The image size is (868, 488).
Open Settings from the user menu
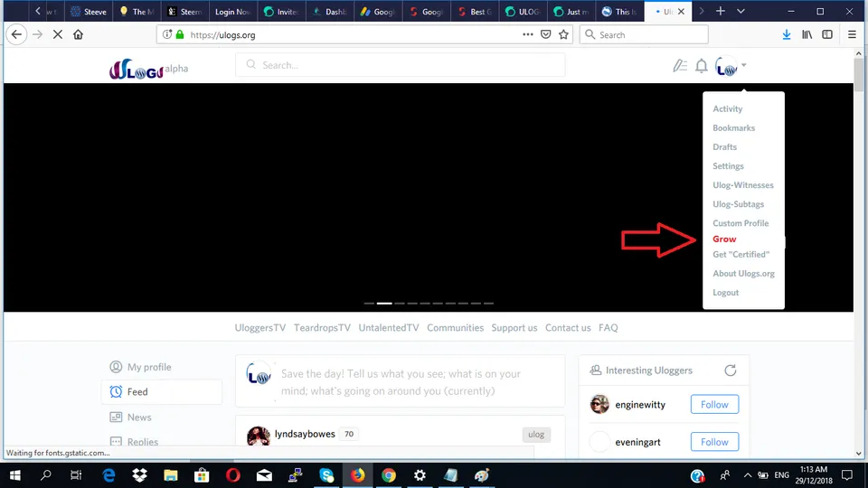pos(728,166)
